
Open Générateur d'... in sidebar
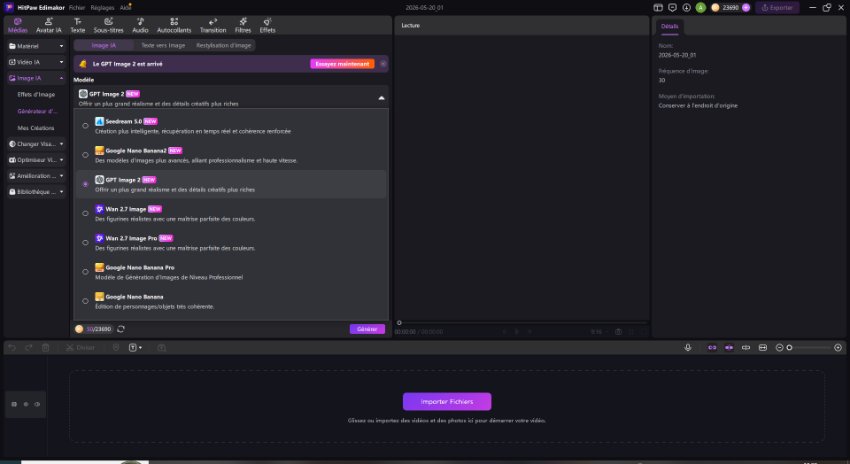[x=37, y=111]
